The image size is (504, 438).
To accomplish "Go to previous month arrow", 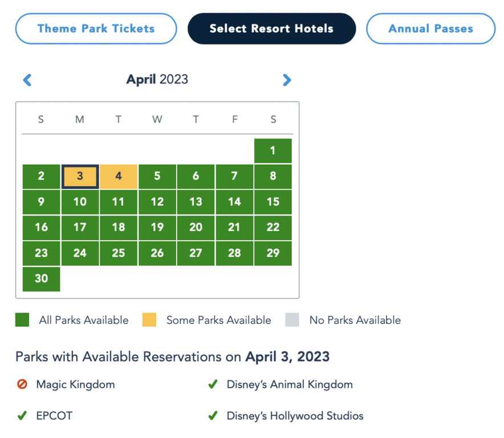I will click(x=27, y=80).
